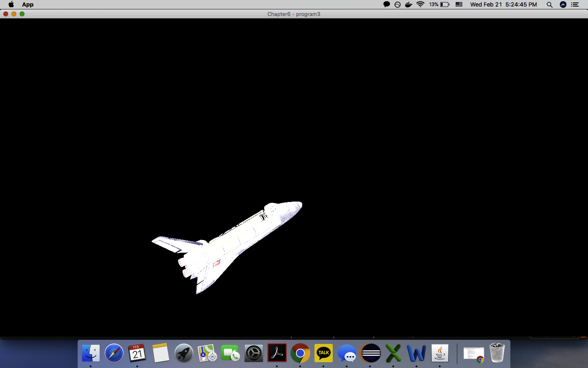
Task: Open Microsoft Word from dock
Action: [x=416, y=353]
